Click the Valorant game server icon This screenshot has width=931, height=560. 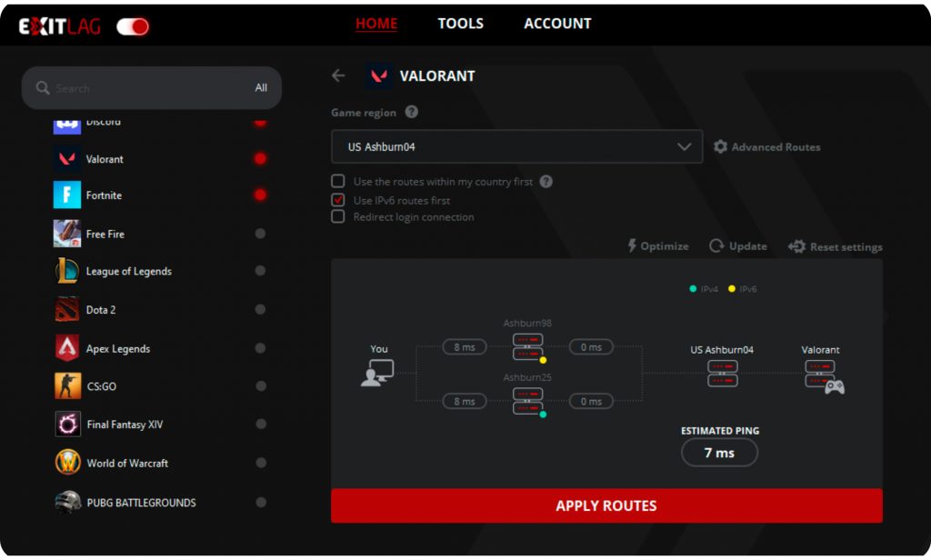[824, 376]
